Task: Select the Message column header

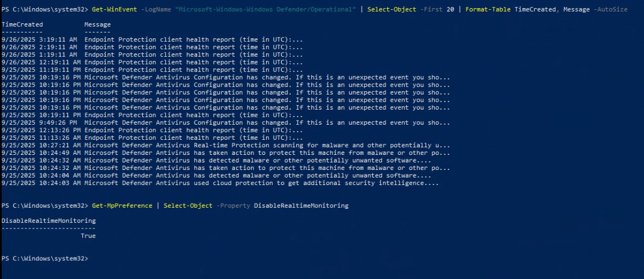Action: 97,24
